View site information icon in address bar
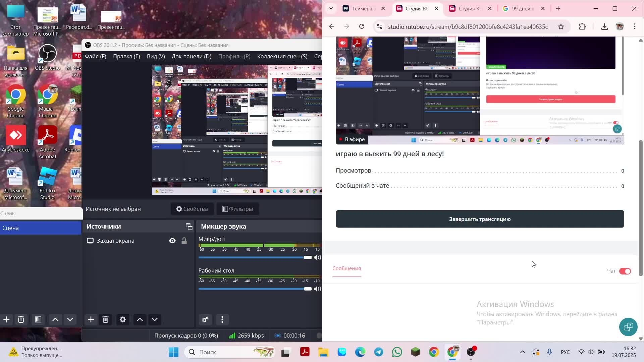This screenshot has width=644, height=362. pos(379,26)
